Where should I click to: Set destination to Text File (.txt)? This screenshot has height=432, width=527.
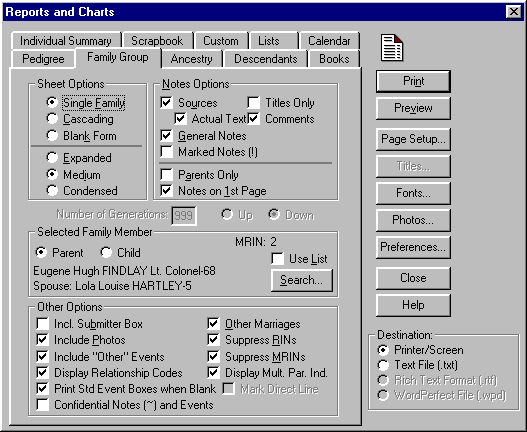(x=383, y=365)
